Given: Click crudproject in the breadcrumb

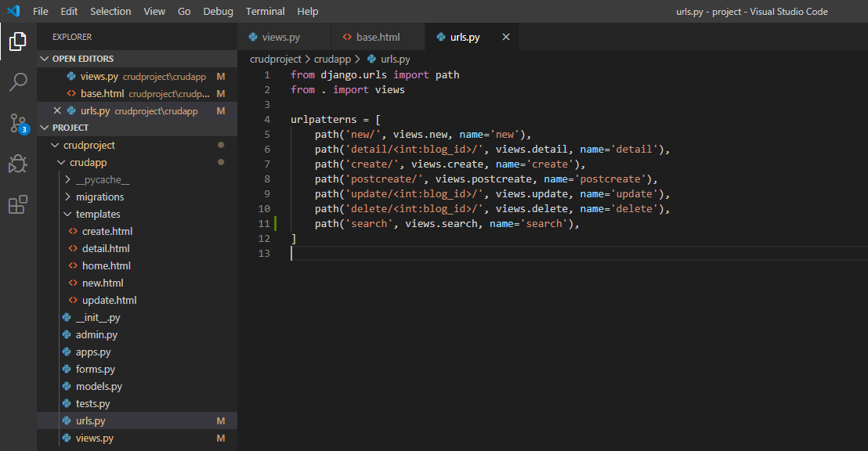Looking at the screenshot, I should coord(276,60).
